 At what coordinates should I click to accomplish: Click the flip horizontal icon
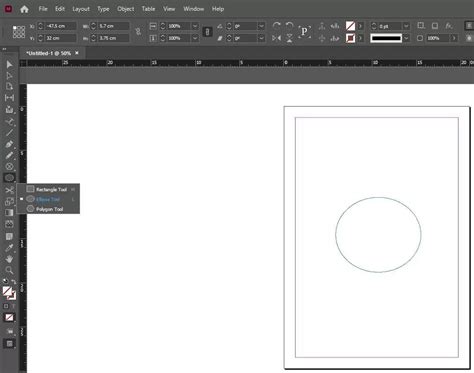coord(276,38)
